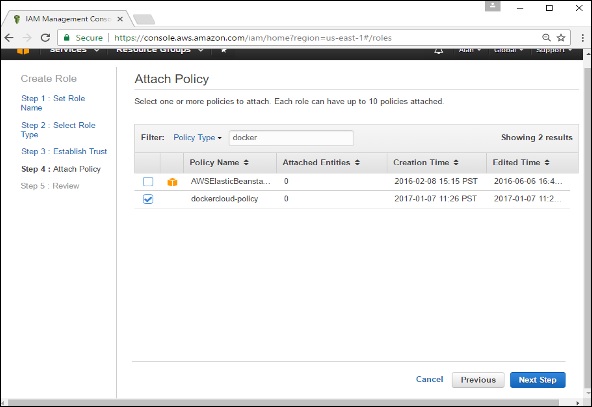Open the Global region dropdown
592x407 pixels.
tap(509, 50)
